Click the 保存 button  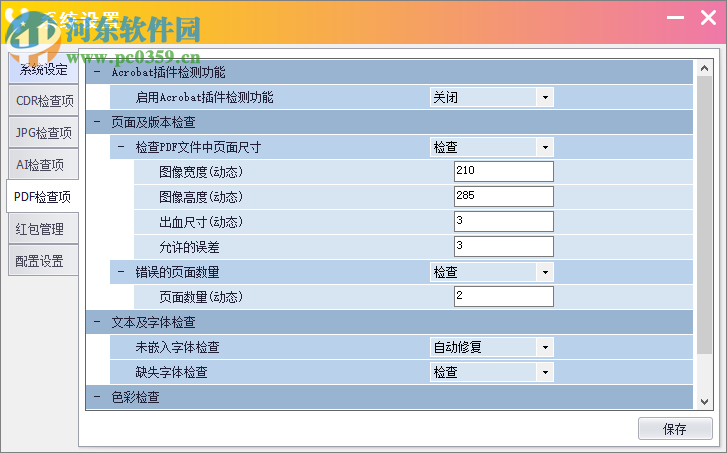(x=675, y=429)
